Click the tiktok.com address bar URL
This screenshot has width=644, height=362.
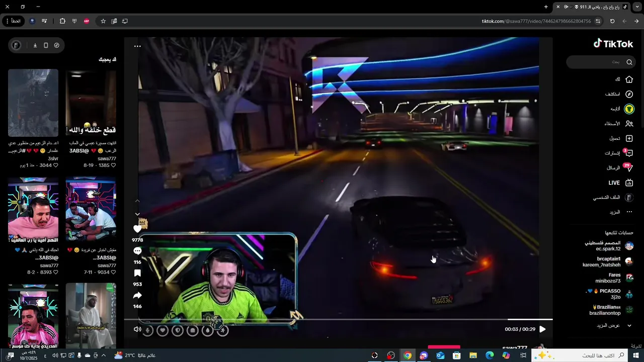[536, 21]
